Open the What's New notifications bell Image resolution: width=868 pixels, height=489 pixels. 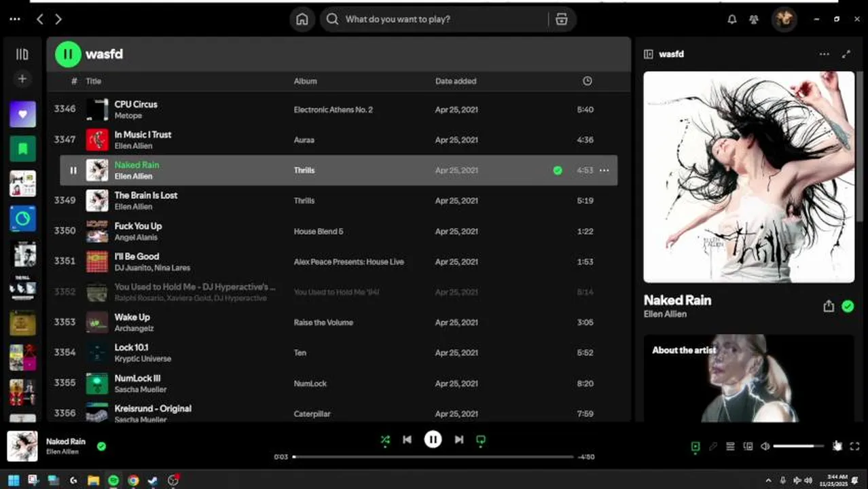(731, 20)
